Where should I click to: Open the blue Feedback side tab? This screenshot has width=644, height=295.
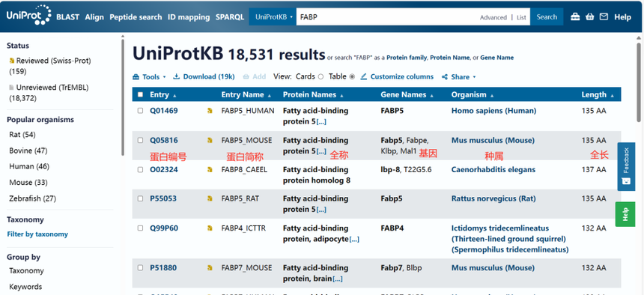click(x=626, y=166)
